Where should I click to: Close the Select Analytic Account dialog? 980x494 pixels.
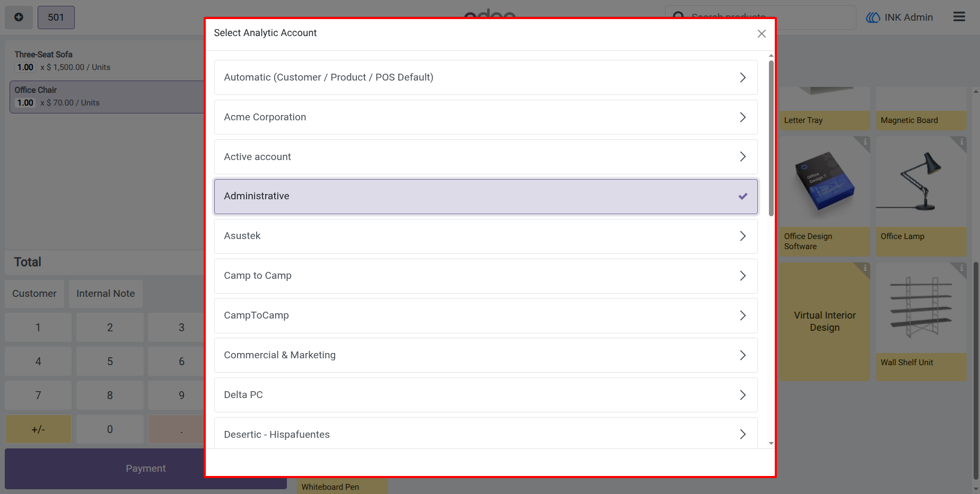762,33
